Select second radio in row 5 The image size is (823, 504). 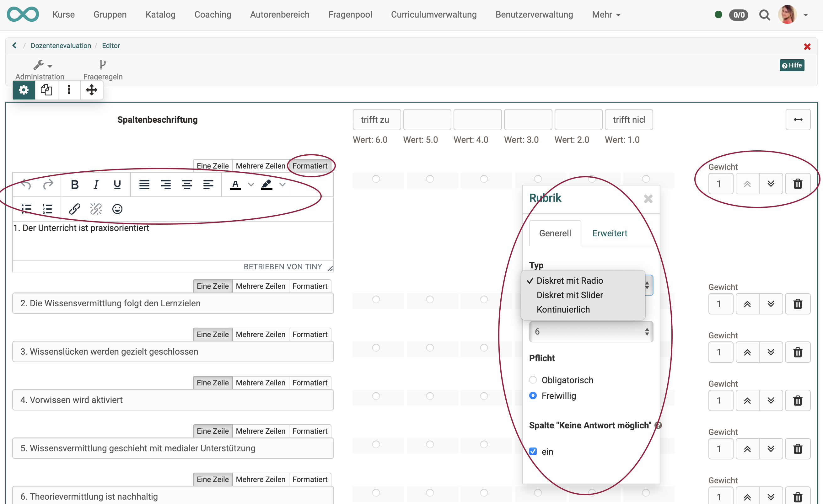point(430,444)
